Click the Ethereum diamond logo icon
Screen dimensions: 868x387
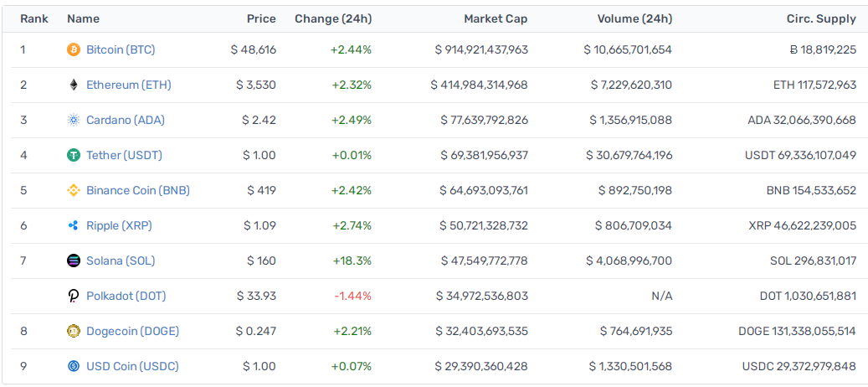coord(74,85)
